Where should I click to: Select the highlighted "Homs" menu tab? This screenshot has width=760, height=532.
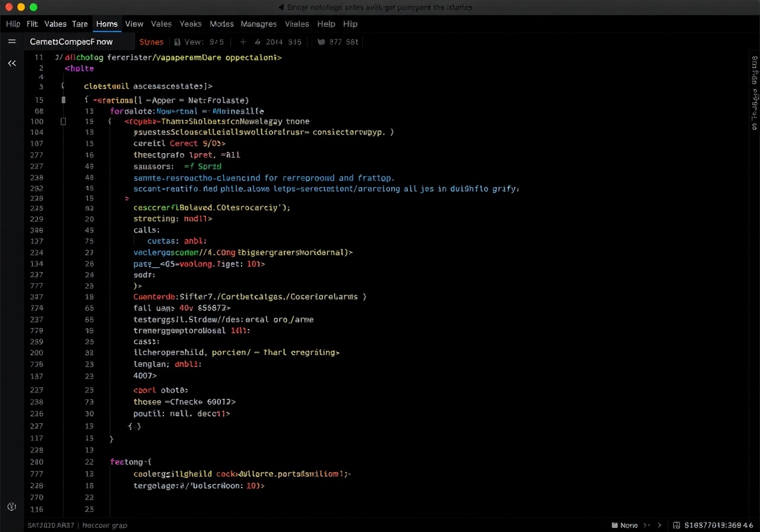[x=107, y=24]
